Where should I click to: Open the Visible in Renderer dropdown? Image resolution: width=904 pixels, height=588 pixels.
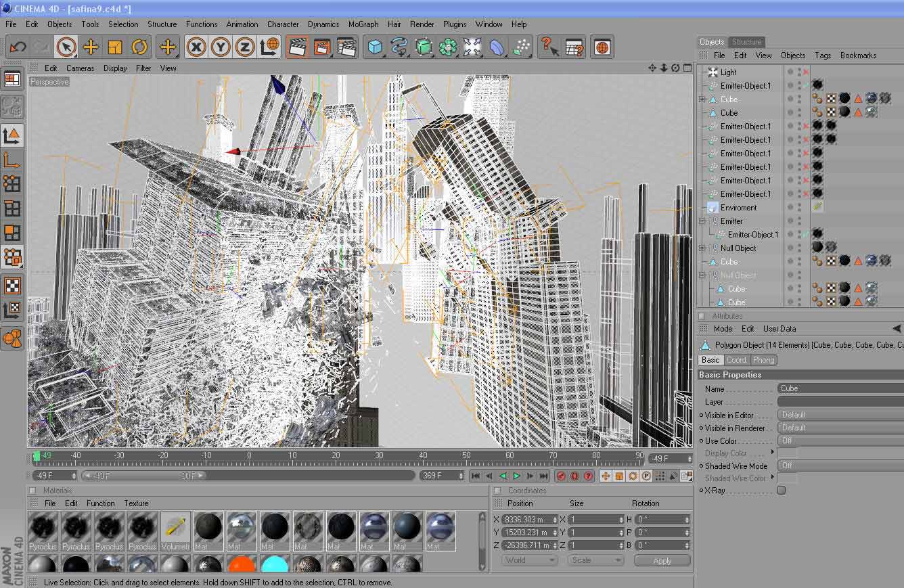tap(840, 428)
